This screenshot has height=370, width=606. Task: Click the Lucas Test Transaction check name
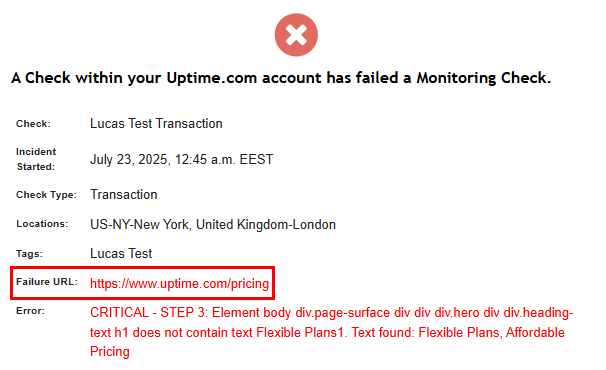(x=156, y=124)
